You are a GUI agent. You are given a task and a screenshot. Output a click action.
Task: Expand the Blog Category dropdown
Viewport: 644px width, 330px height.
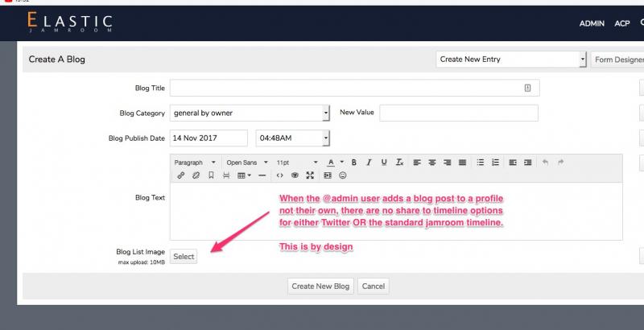(x=250, y=113)
